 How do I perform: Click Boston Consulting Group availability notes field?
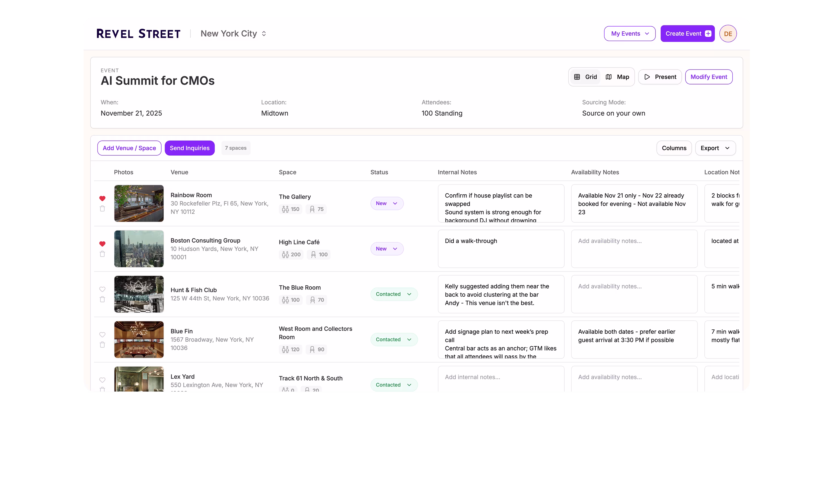click(x=634, y=249)
